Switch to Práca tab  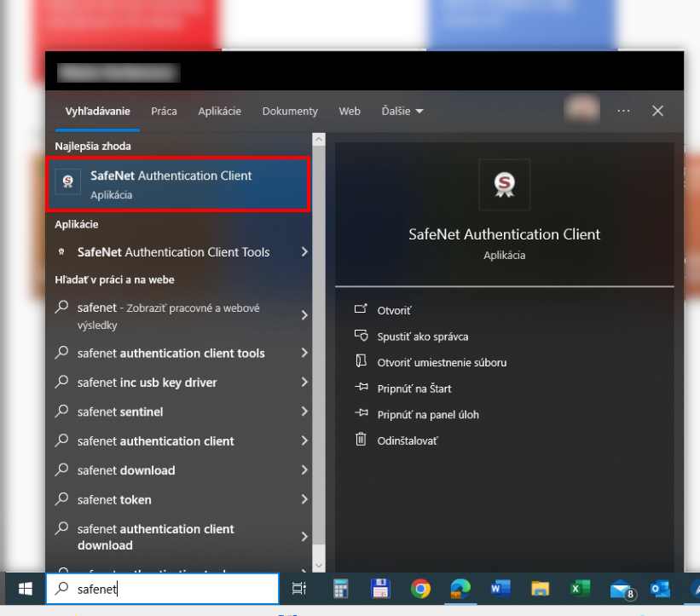point(164,111)
